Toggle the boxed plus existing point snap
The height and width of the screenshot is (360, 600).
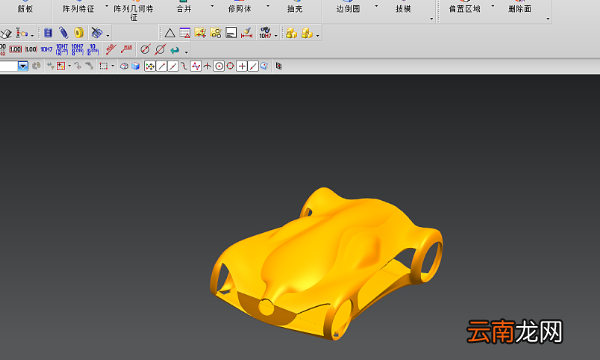pos(242,66)
